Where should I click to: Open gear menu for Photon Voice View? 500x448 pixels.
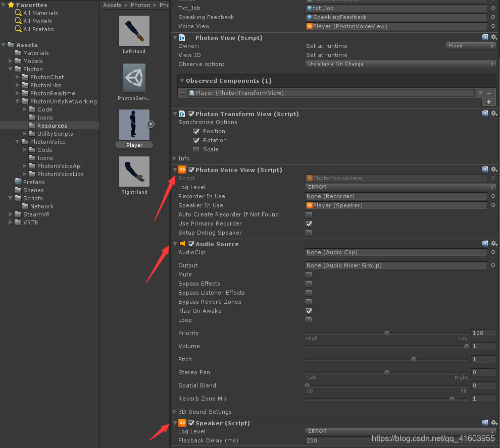[x=494, y=170]
